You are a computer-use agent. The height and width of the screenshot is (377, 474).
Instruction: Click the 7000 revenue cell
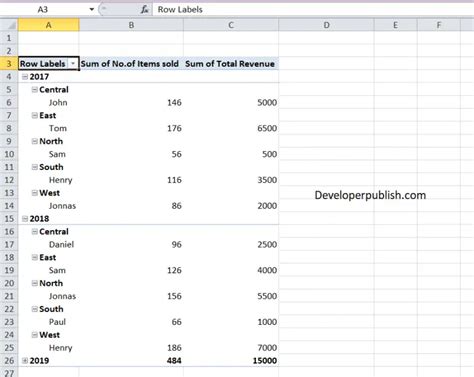(x=231, y=348)
